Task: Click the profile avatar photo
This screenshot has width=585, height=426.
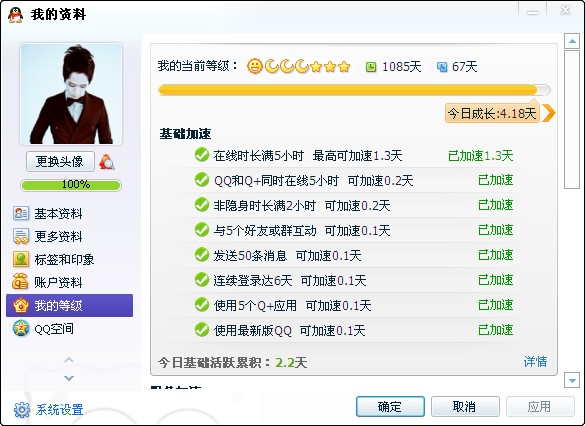Action: click(71, 94)
